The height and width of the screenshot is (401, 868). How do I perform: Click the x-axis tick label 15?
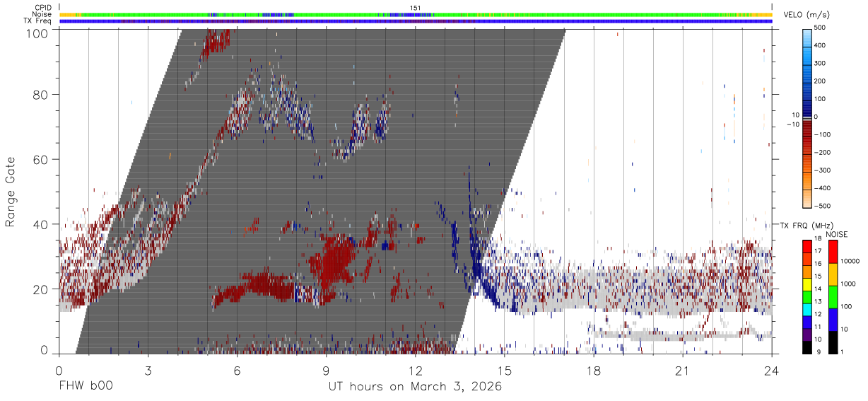click(x=505, y=370)
